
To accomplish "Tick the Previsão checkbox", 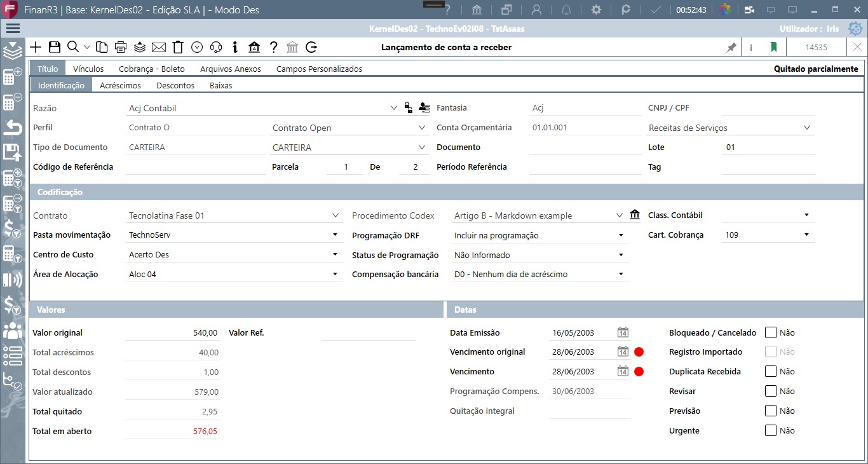I will pos(771,411).
